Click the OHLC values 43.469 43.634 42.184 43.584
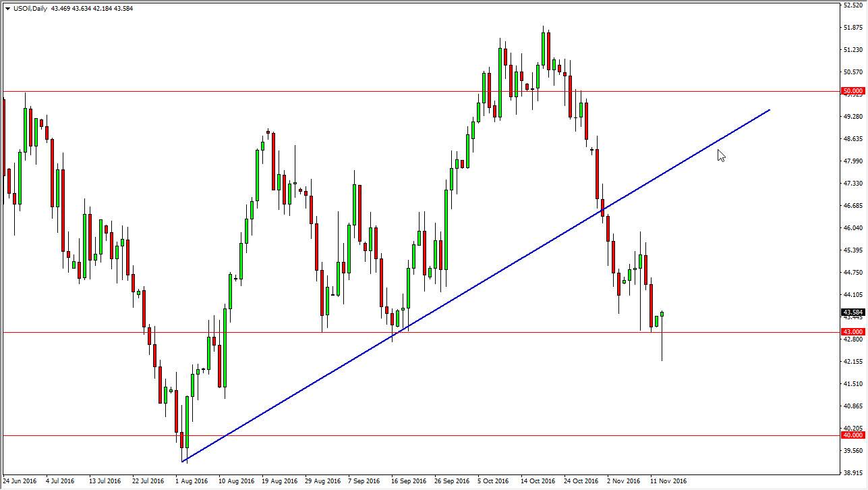Image resolution: width=868 pixels, height=490 pixels. click(92, 9)
